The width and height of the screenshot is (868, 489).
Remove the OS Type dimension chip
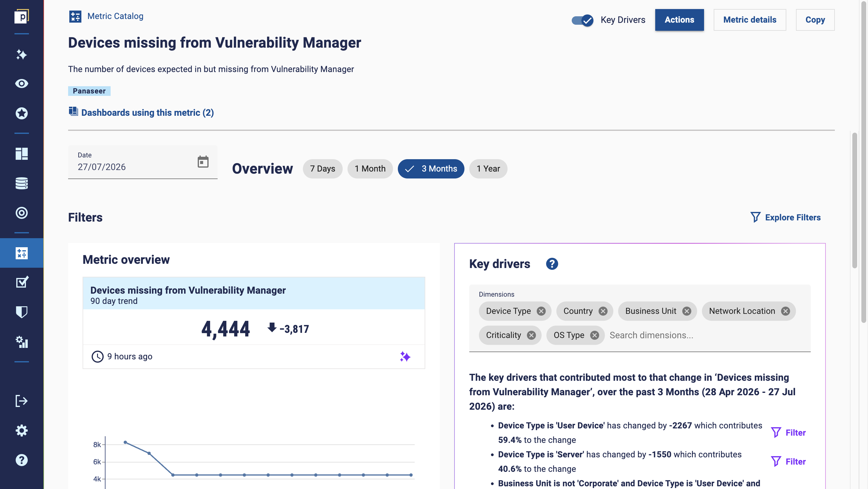click(595, 335)
